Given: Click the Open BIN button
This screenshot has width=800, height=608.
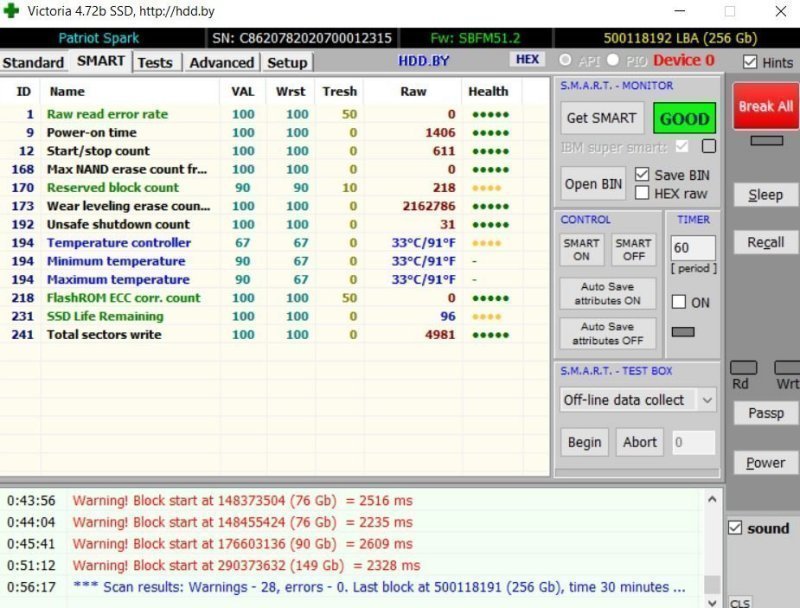Looking at the screenshot, I should coord(593,184).
